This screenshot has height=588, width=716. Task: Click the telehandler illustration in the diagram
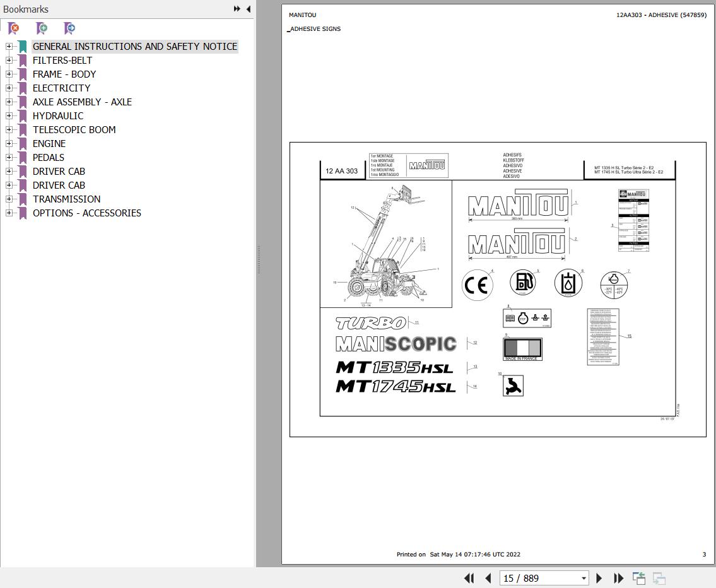click(386, 244)
